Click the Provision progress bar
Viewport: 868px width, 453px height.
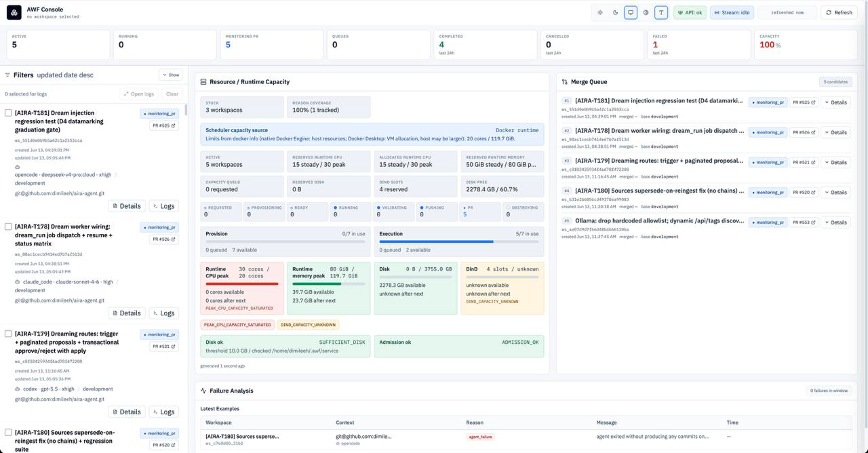tap(285, 241)
